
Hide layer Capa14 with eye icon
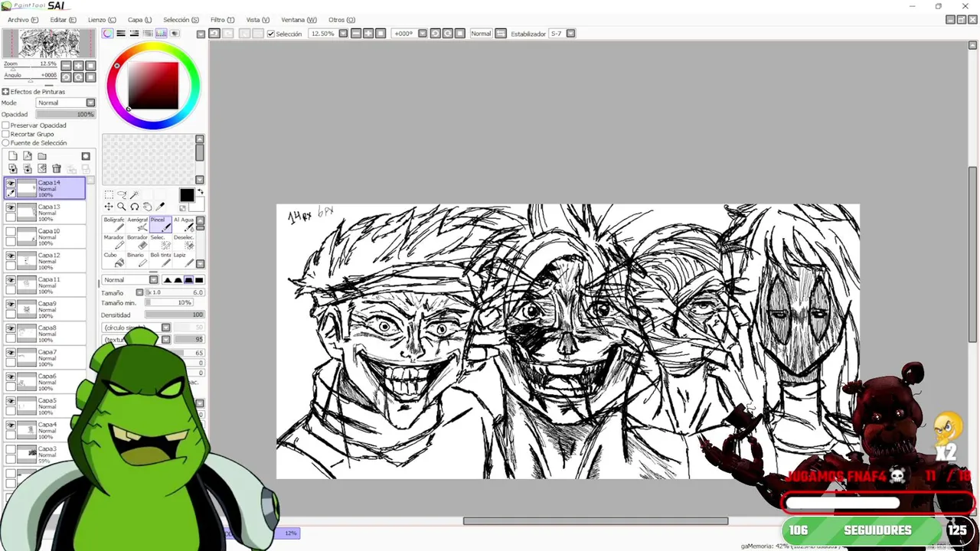click(x=11, y=184)
